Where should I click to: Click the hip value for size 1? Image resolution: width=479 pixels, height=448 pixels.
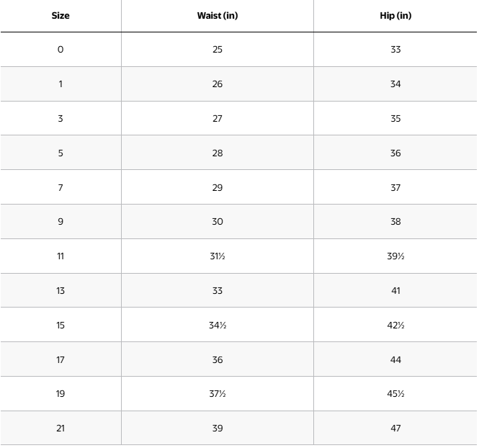(x=395, y=84)
